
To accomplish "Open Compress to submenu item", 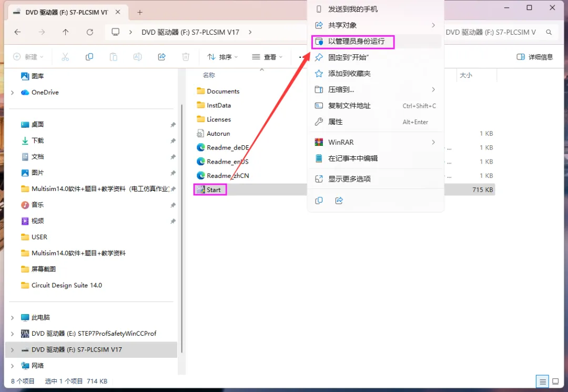I will tap(376, 89).
